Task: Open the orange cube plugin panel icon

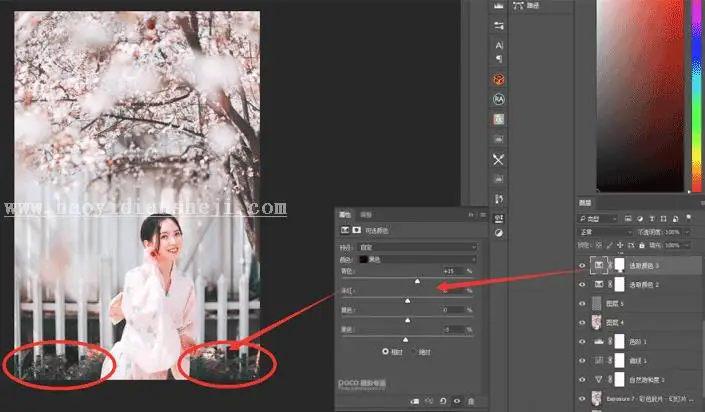Action: pyautogui.click(x=499, y=80)
